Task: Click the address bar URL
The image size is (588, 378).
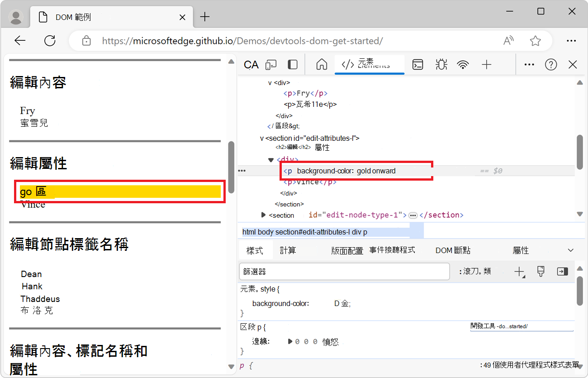Action: (x=242, y=41)
